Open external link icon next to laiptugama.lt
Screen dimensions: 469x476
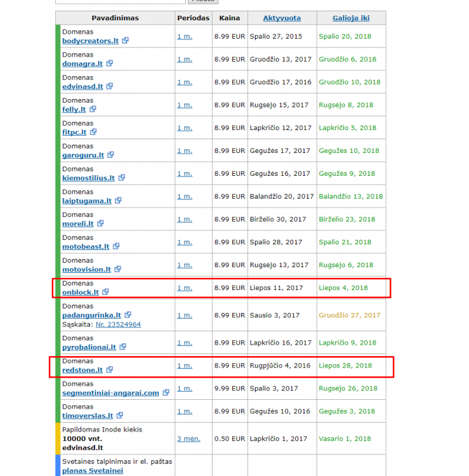coord(118,201)
